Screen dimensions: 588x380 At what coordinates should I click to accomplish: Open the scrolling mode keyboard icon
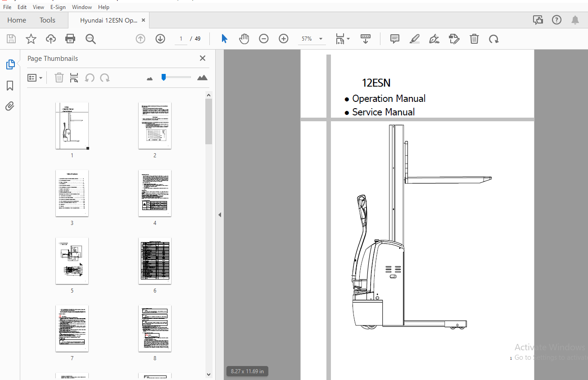tap(366, 39)
